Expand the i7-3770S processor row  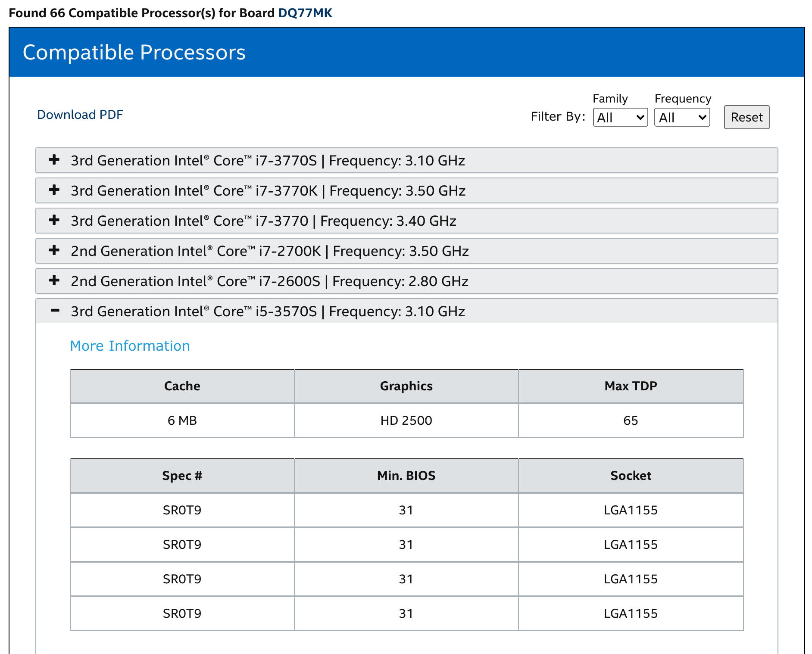[x=406, y=160]
